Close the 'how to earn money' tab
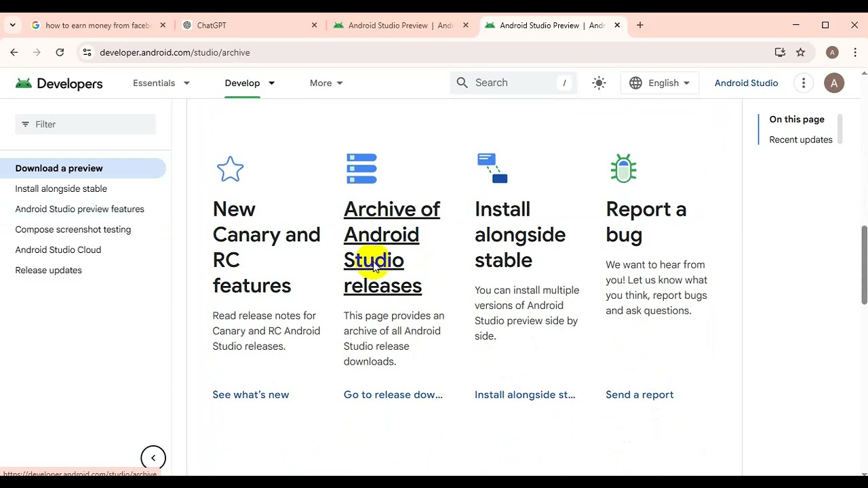 163,25
